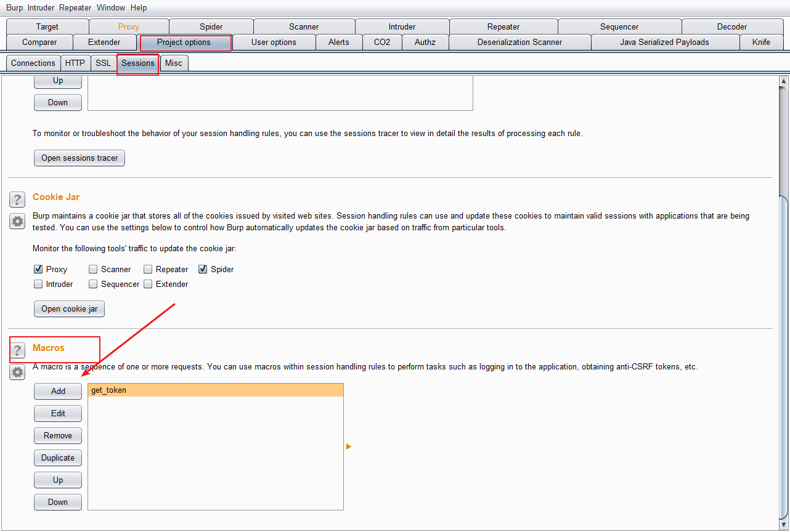Open the Burp menu

pos(14,8)
